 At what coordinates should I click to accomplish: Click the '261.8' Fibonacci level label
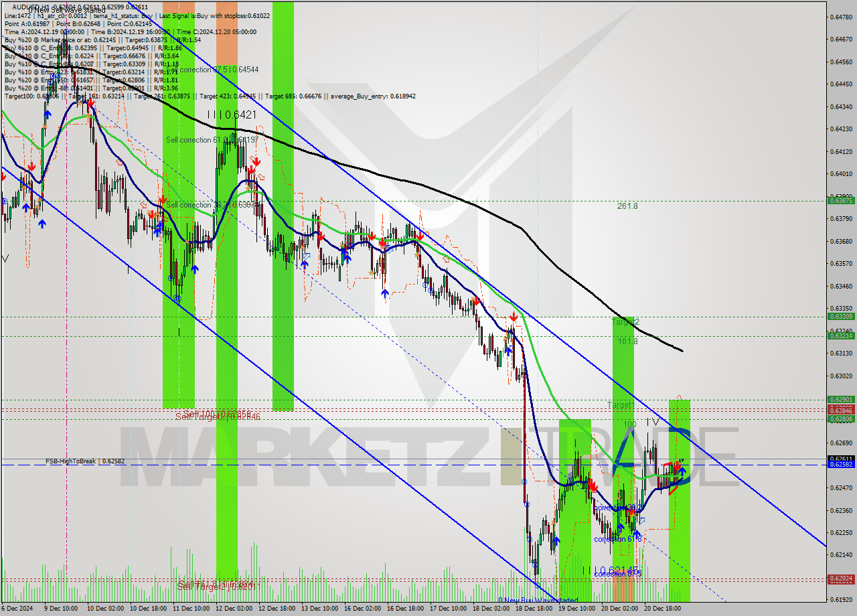pos(627,206)
